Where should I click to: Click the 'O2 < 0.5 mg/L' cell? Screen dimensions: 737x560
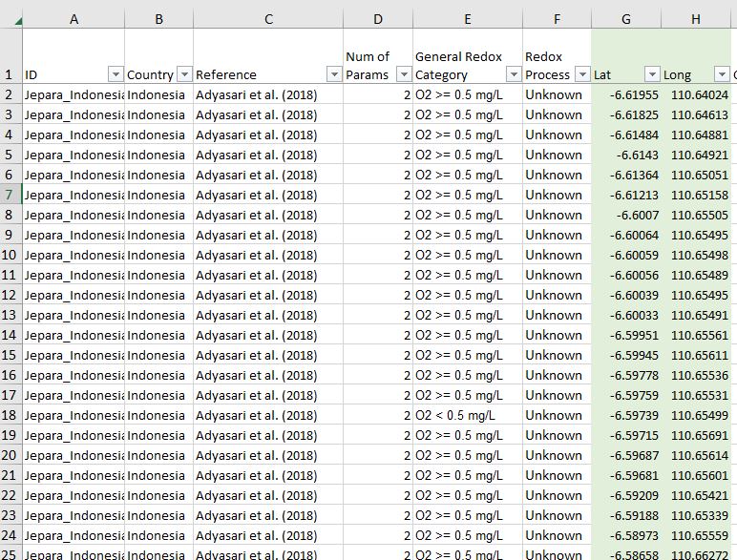pyautogui.click(x=468, y=415)
